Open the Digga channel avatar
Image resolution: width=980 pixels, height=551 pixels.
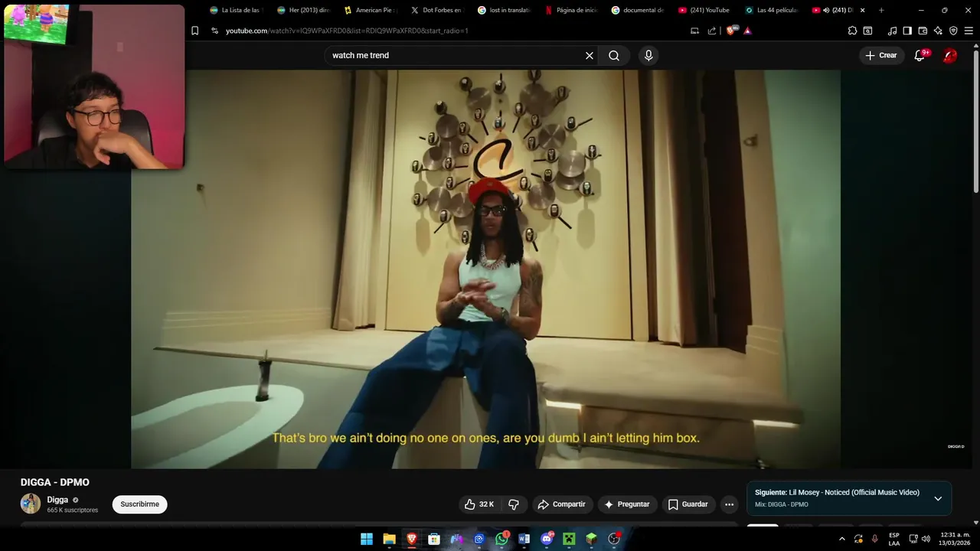click(x=31, y=504)
